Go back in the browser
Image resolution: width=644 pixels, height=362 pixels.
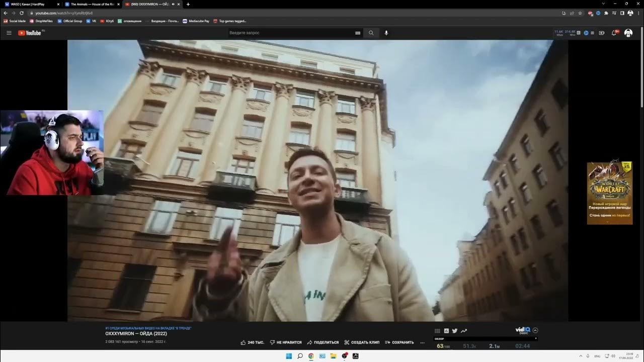coord(6,13)
